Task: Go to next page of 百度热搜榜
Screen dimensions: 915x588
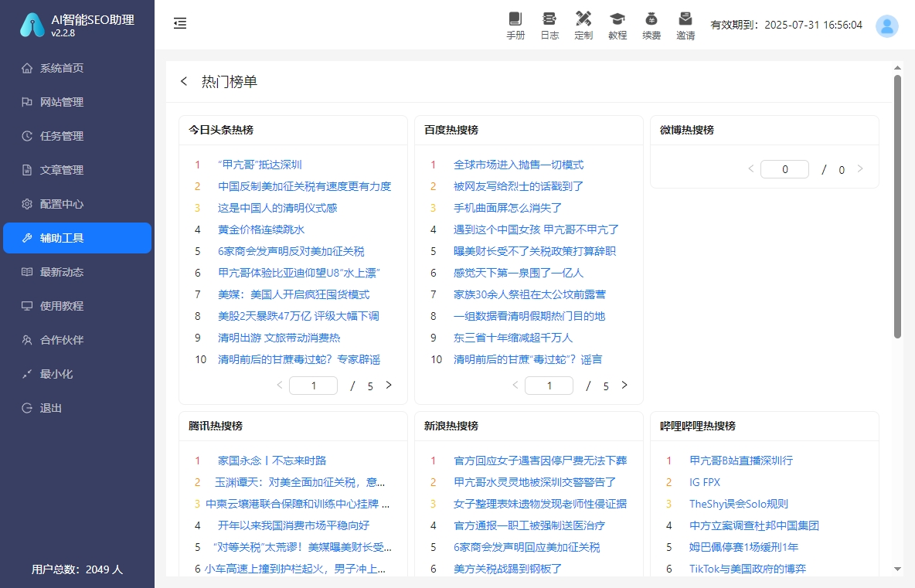Action: point(624,385)
